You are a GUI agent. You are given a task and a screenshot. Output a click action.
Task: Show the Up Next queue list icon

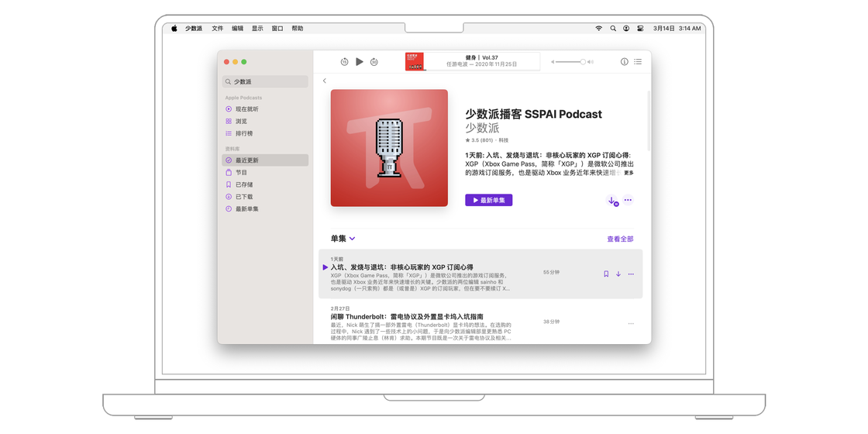coord(638,62)
